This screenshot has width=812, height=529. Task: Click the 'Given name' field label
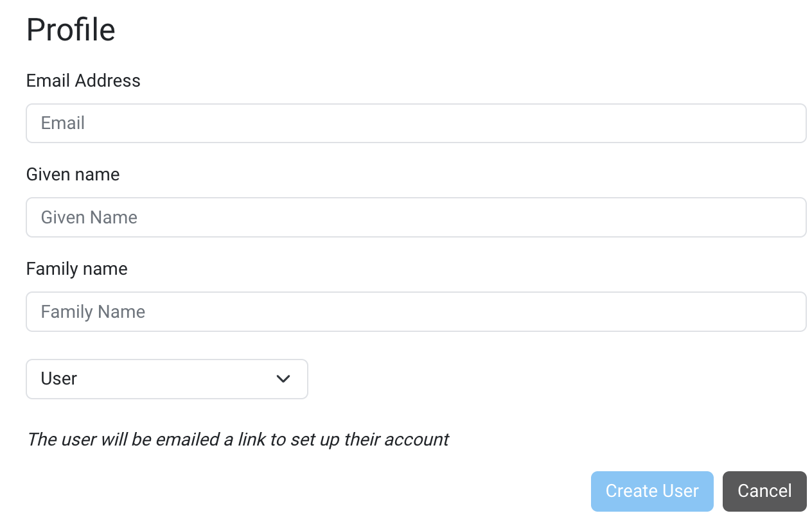pyautogui.click(x=73, y=175)
